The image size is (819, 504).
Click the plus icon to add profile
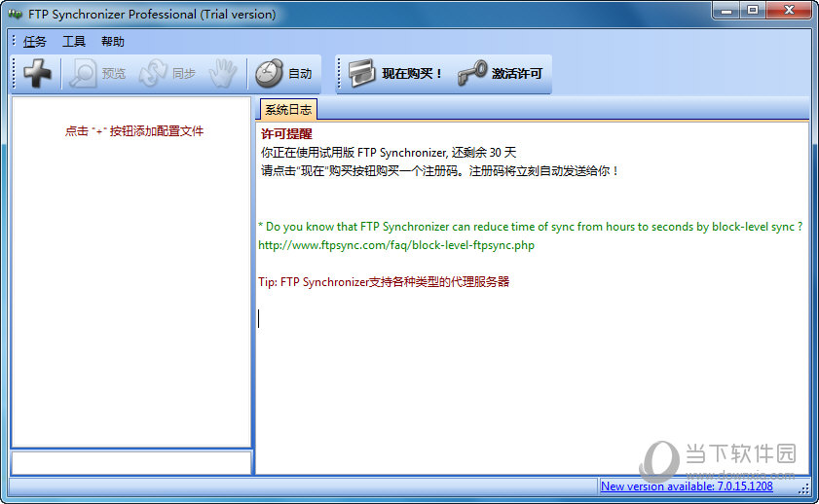(38, 73)
